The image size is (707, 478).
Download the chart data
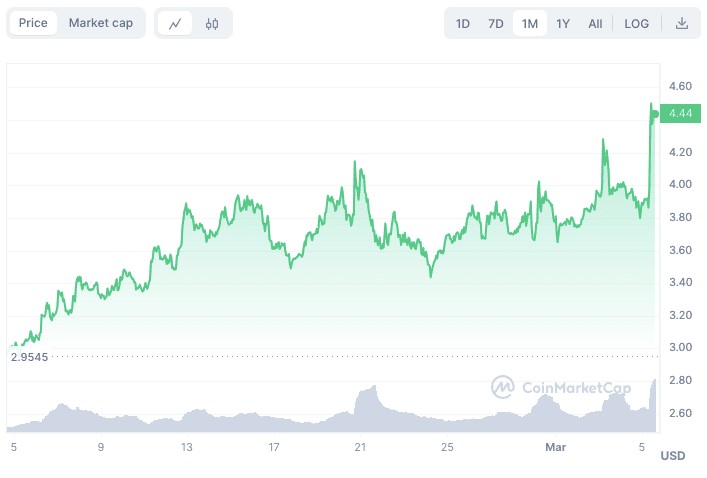(x=682, y=23)
